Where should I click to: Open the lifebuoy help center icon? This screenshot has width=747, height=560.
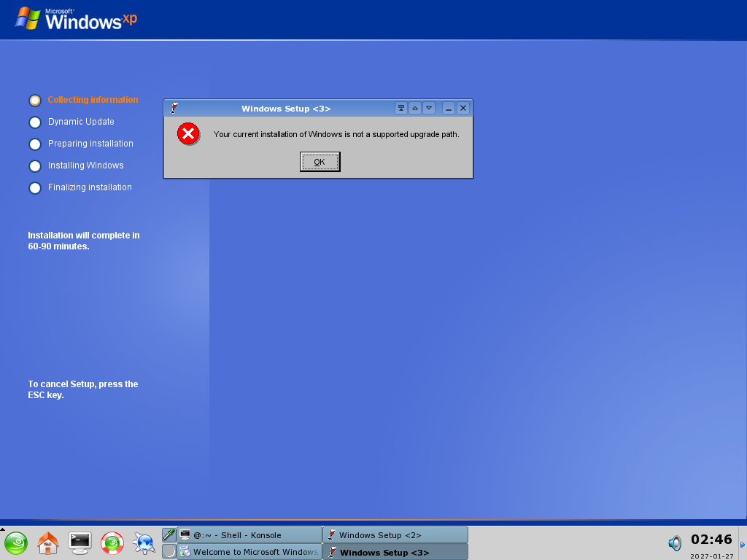point(112,542)
